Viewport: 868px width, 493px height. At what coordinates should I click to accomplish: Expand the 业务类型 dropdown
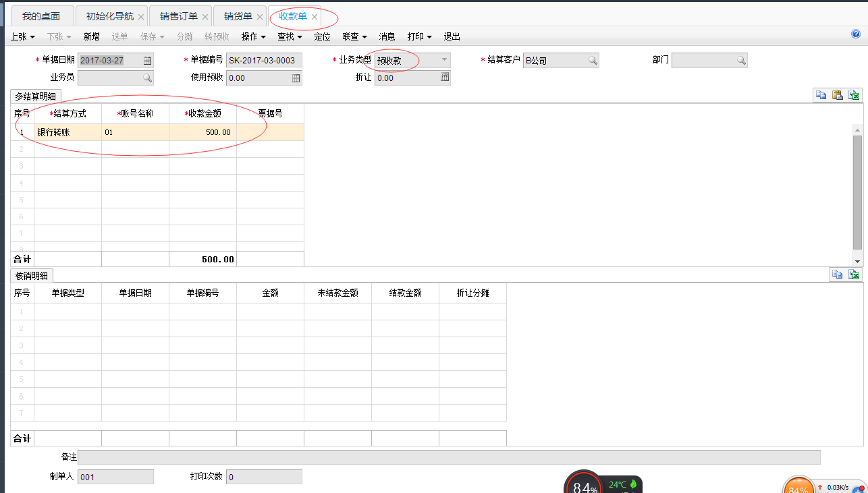pyautogui.click(x=444, y=60)
